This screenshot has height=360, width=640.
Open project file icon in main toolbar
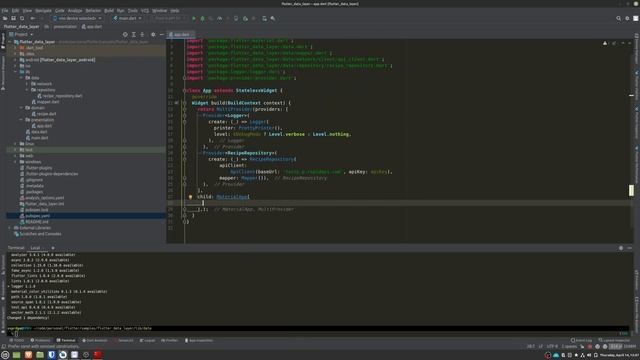[x=5, y=18]
